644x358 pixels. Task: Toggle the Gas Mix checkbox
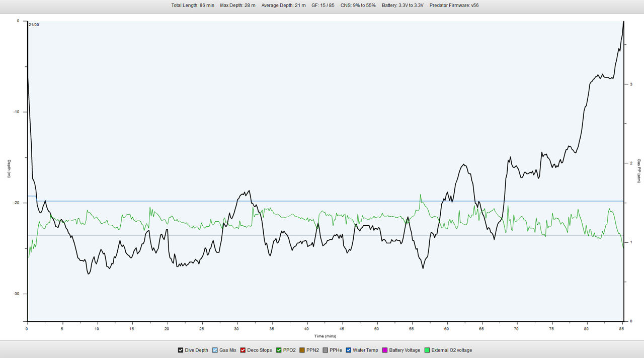coord(215,350)
